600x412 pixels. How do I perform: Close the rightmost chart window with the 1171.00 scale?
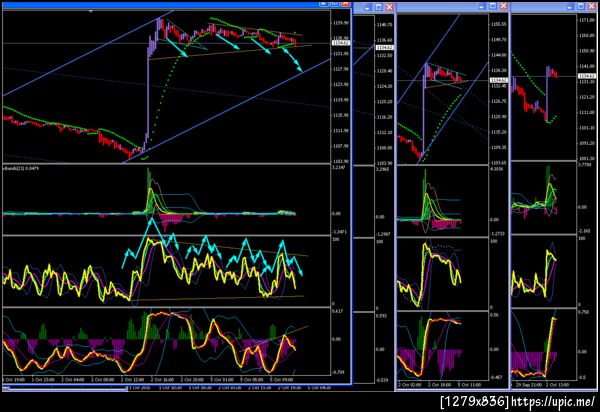[592, 7]
